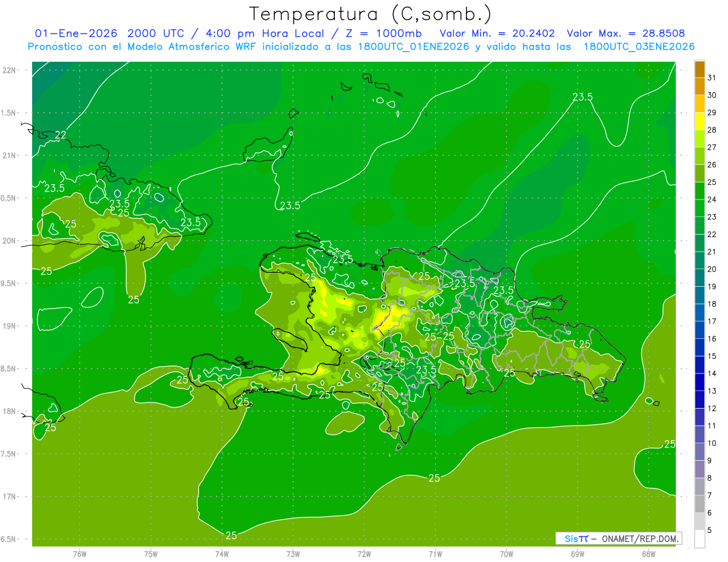The image size is (728, 562).
Task: Click the 22N latitude axis label
Action: click(10, 70)
